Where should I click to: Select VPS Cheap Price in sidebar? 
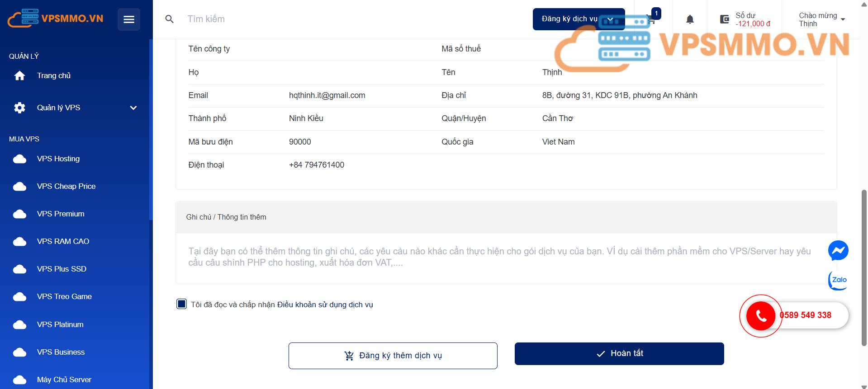click(x=66, y=187)
